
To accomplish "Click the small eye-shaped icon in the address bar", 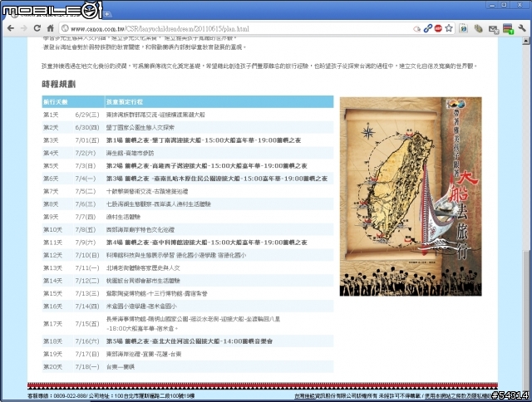I will [417, 29].
